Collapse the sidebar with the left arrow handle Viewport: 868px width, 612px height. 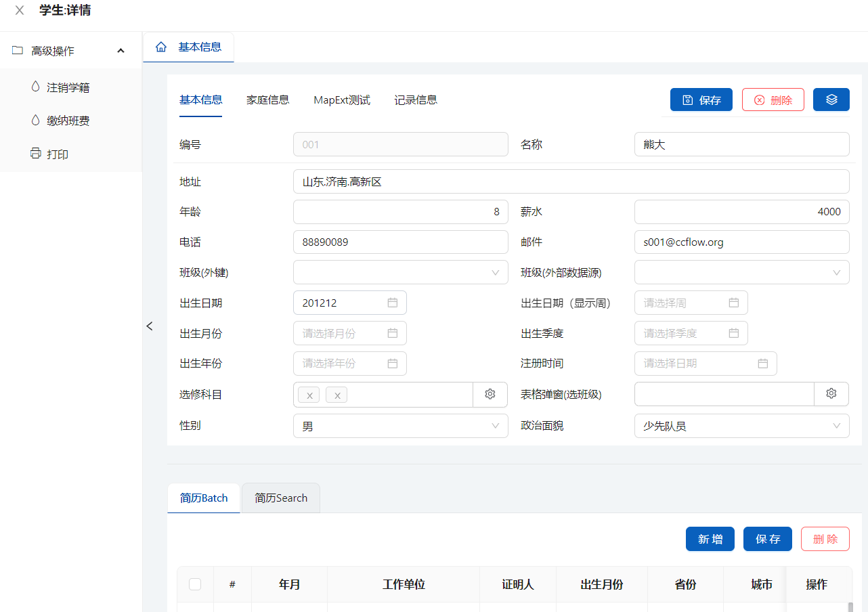(150, 326)
